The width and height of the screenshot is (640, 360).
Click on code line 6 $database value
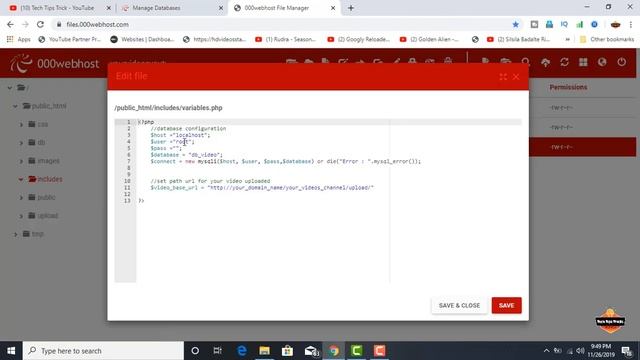tap(204, 155)
